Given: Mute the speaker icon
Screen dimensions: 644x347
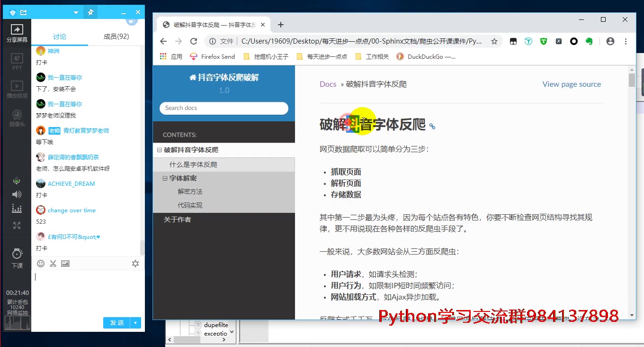Looking at the screenshot, I should [x=17, y=194].
